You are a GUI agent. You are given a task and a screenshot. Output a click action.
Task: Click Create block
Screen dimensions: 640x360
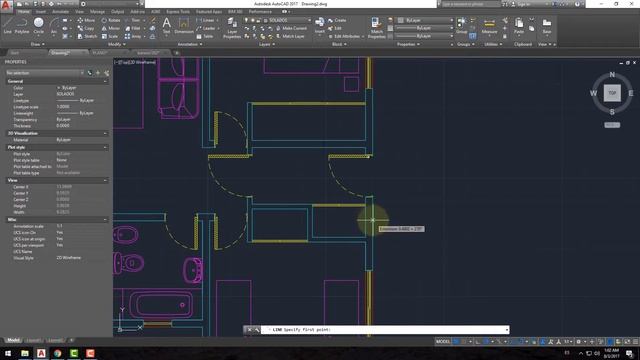point(337,20)
